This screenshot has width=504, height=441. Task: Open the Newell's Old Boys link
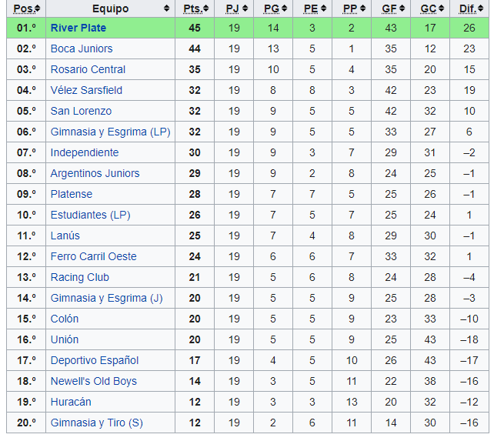pyautogui.click(x=94, y=381)
